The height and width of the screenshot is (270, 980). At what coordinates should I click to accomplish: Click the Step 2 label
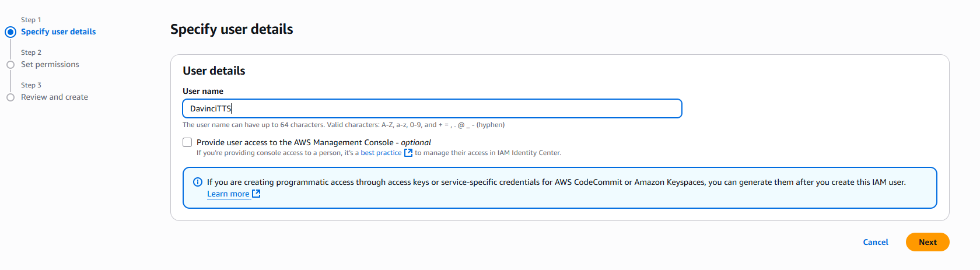coord(31,52)
